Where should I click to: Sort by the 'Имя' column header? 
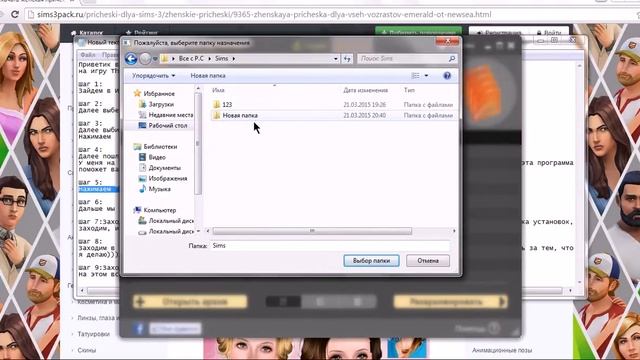(218, 90)
